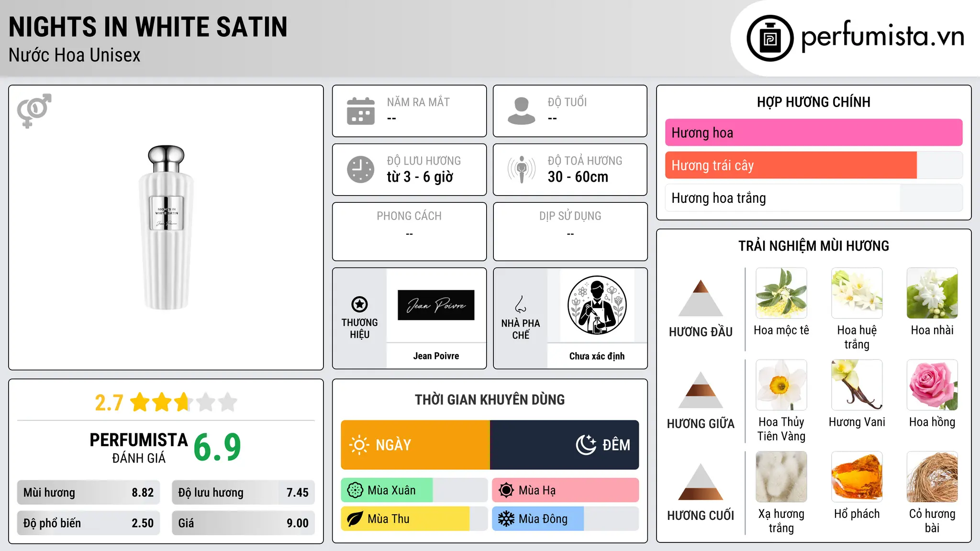The image size is (980, 551).
Task: Click the DỊP SỬ DỤNG heading
Action: [570, 216]
